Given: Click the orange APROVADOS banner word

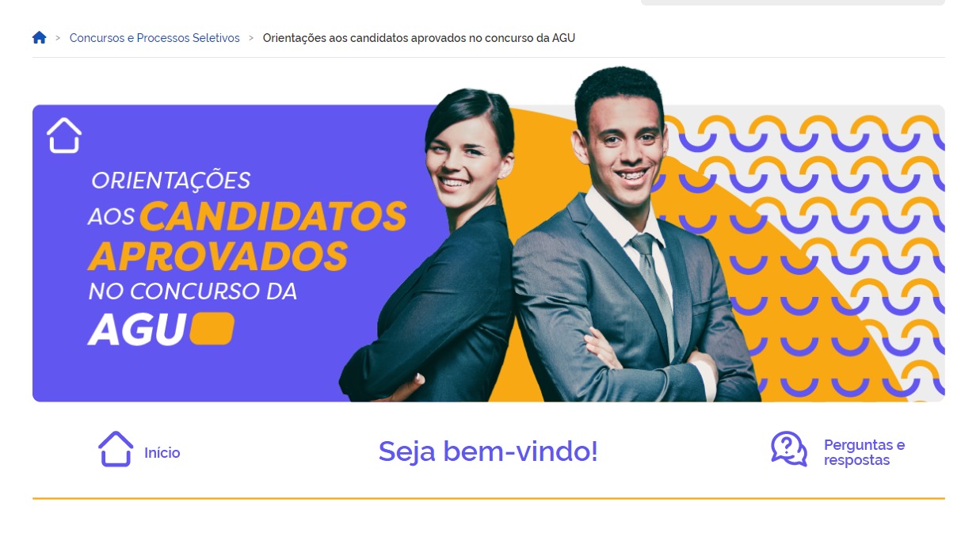Looking at the screenshot, I should [x=218, y=255].
